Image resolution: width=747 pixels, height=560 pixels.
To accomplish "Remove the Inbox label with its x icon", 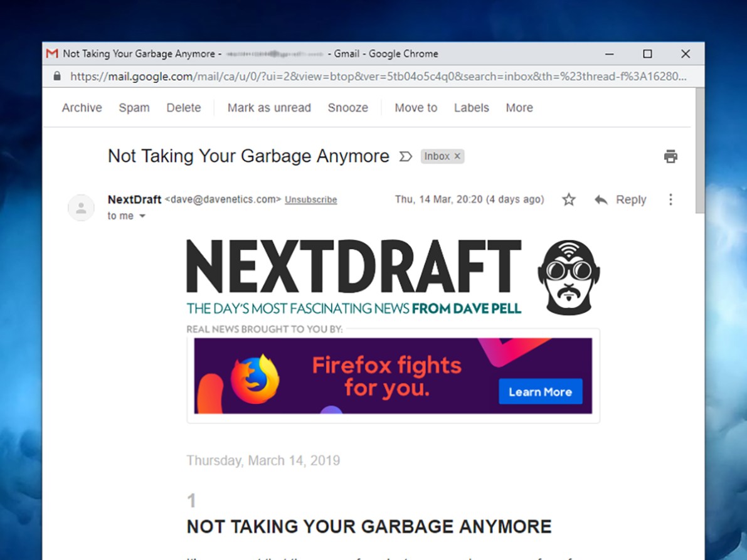I will pos(458,156).
